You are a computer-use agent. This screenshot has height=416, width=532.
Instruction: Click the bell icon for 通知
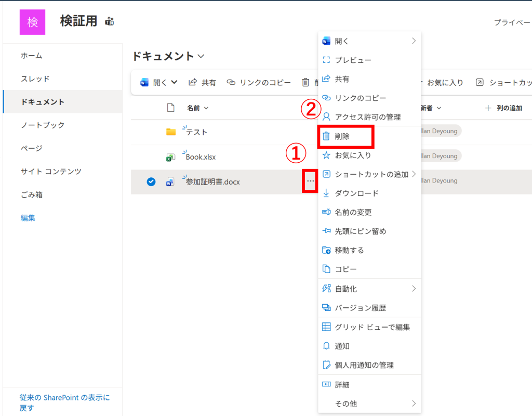(x=326, y=346)
